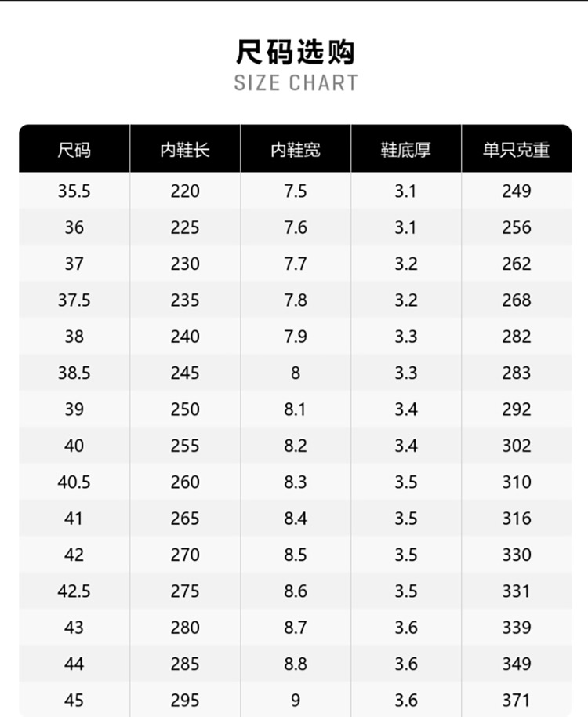Click inner length value 295
The width and height of the screenshot is (588, 717).
pos(185,700)
